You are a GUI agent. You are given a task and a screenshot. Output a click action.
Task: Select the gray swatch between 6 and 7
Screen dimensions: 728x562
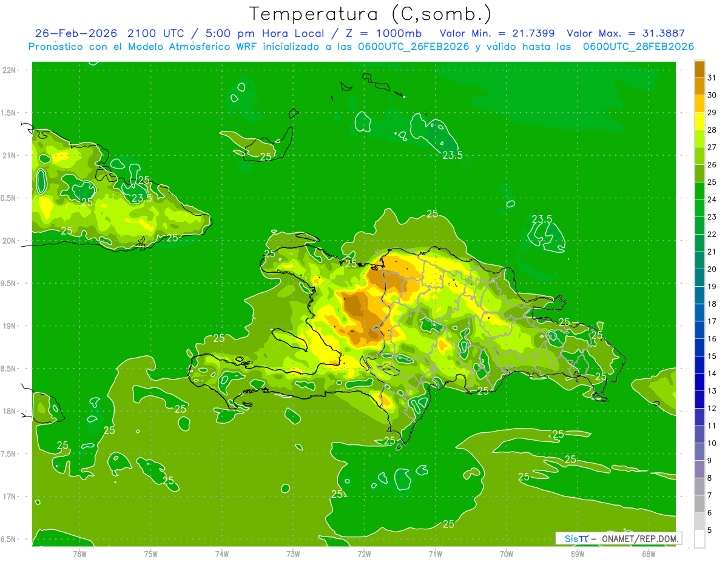[x=699, y=504]
